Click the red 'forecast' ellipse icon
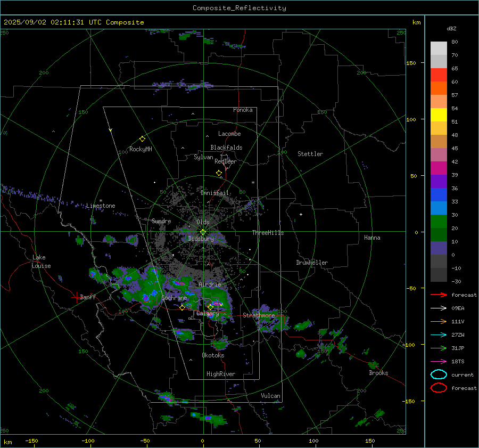Viewport: 479px width, 448px height. [x=439, y=388]
